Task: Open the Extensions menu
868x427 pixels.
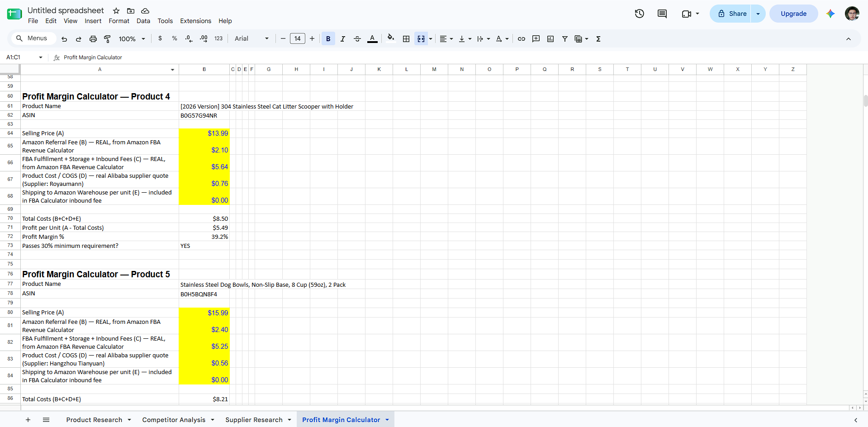Action: pyautogui.click(x=195, y=21)
